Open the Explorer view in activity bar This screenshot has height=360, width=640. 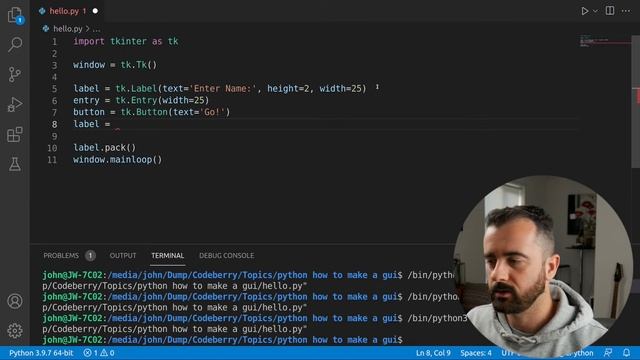15,15
